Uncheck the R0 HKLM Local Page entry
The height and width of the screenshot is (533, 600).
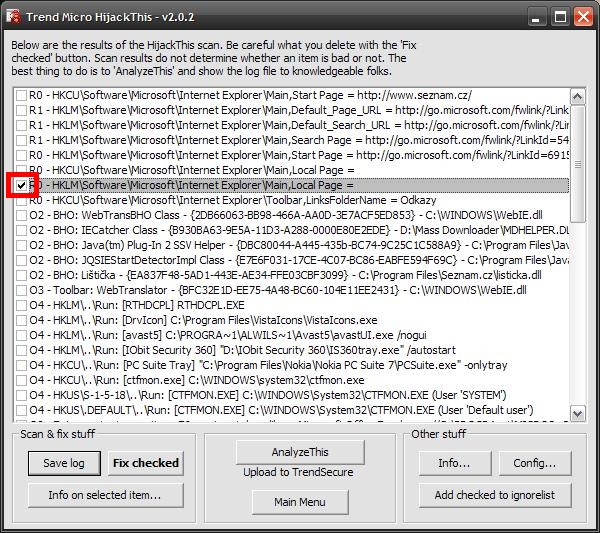[21, 186]
